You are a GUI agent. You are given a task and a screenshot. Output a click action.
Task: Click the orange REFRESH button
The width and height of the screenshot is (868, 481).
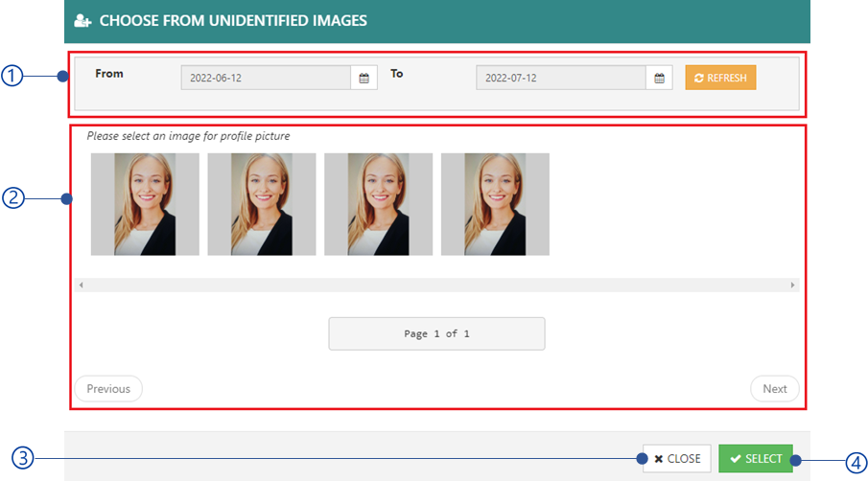click(720, 78)
